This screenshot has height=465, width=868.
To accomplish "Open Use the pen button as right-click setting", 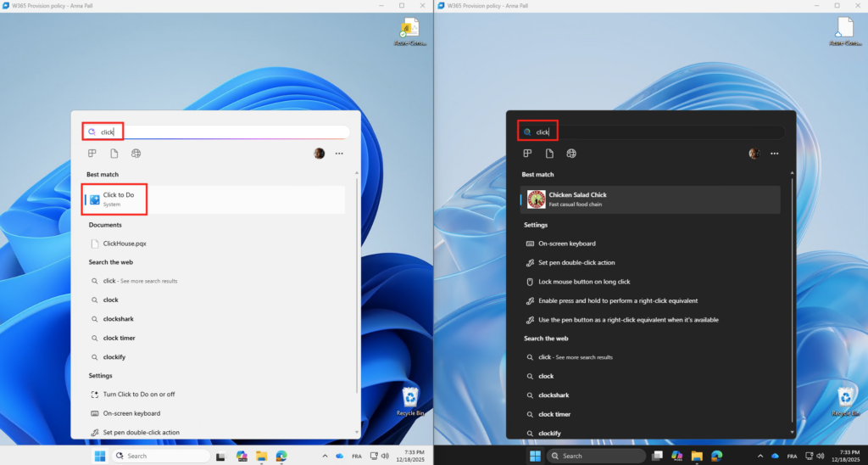I will tap(628, 320).
